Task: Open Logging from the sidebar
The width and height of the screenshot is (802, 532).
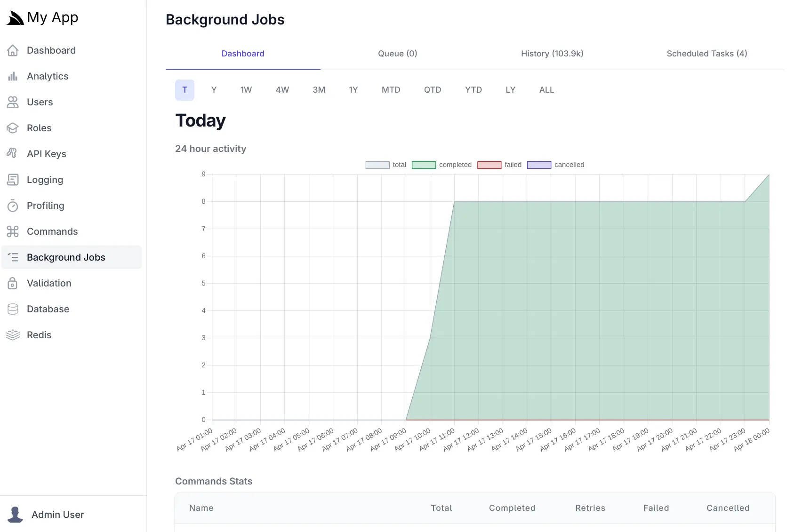Action: point(44,179)
